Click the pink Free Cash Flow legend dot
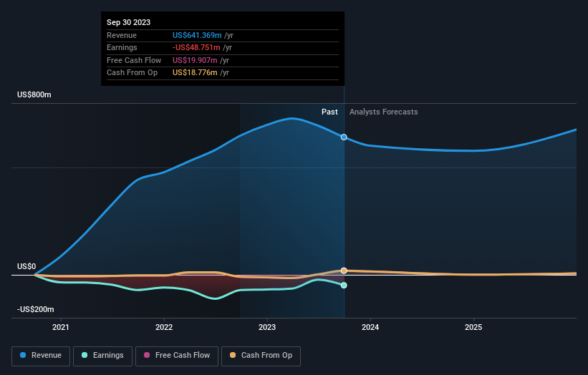Viewport: 588px width, 375px height. pyautogui.click(x=147, y=355)
